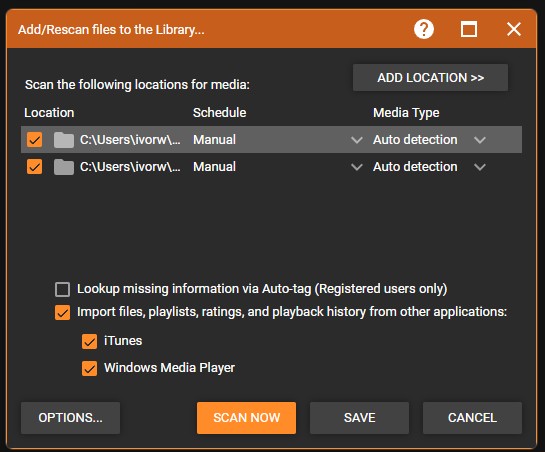Uncheck the iTunes import checkbox
545x452 pixels.
coord(89,341)
